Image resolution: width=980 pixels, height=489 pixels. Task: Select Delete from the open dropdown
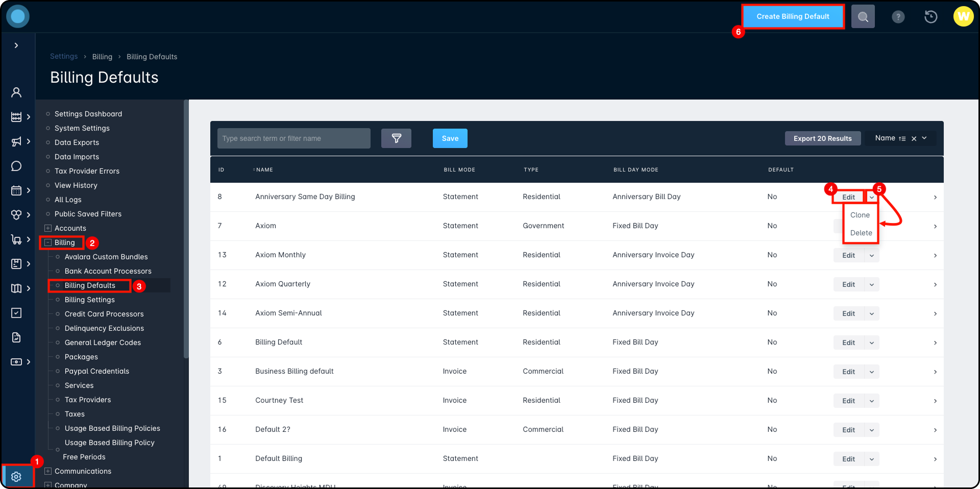(x=861, y=233)
